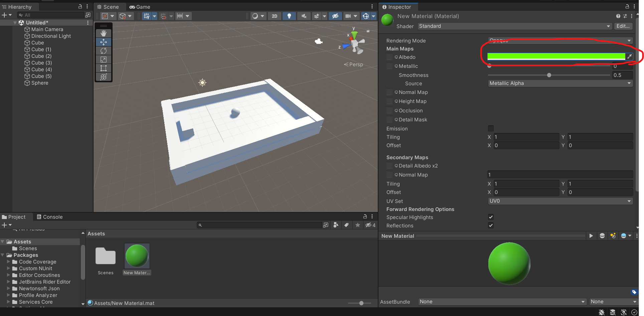Uncheck Specular Highlights checkbox
The height and width of the screenshot is (316, 644).
(491, 217)
